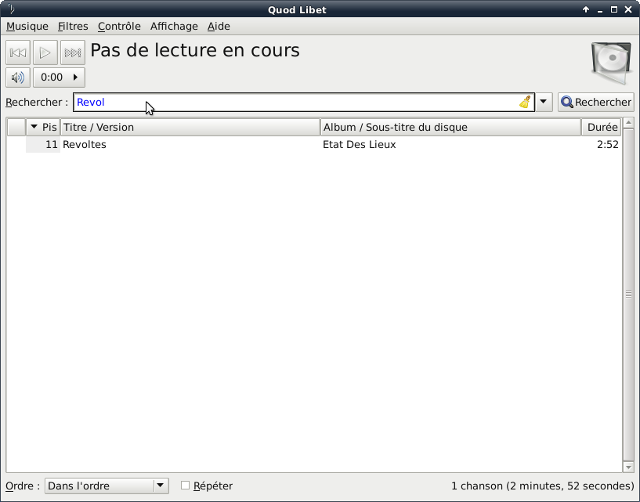Click the album cover art placeholder
This screenshot has height=502, width=640.
[x=610, y=63]
